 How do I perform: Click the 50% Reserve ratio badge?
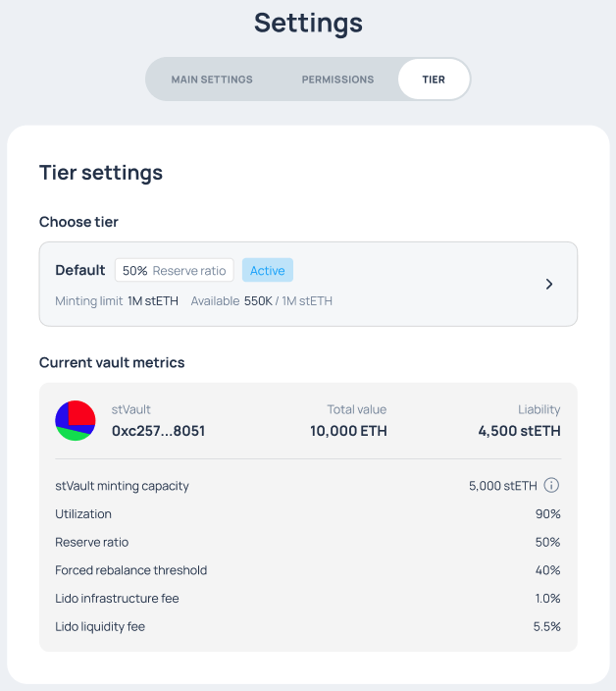pos(176,271)
